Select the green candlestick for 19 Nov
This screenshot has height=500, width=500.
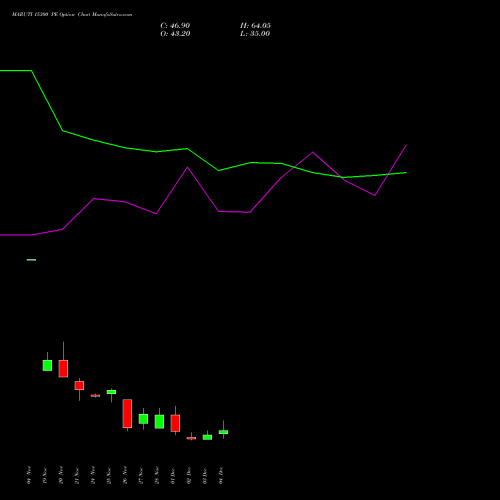47,365
